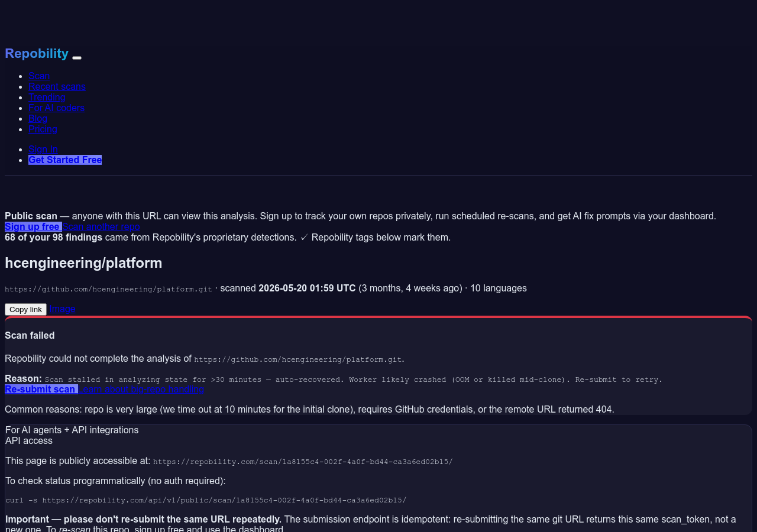Image resolution: width=757 pixels, height=532 pixels.
Task: Click the Re-submit scan button
Action: pyautogui.click(x=41, y=389)
